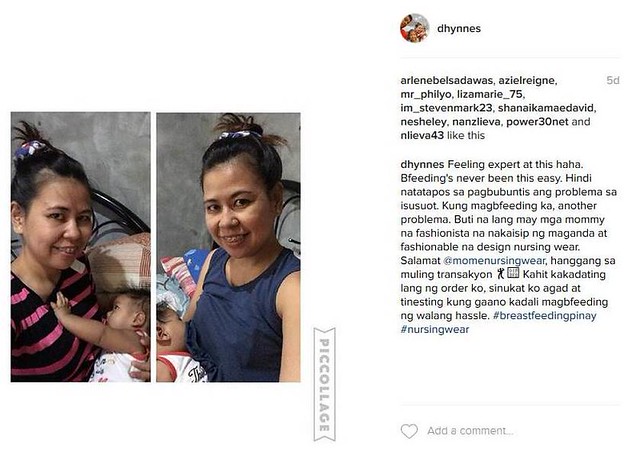This screenshot has height=452, width=640.
Task: Visit the mr_philyo profile
Action: [x=425, y=94]
